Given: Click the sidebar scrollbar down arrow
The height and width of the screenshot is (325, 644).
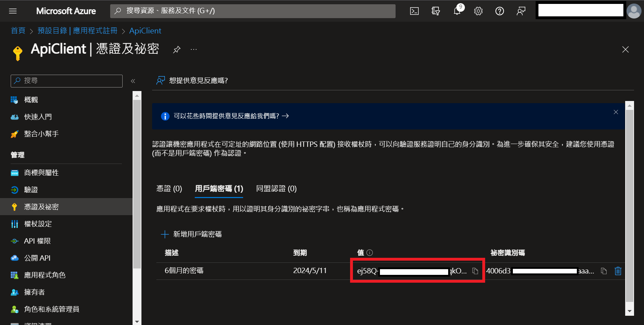Looking at the screenshot, I should tap(137, 321).
